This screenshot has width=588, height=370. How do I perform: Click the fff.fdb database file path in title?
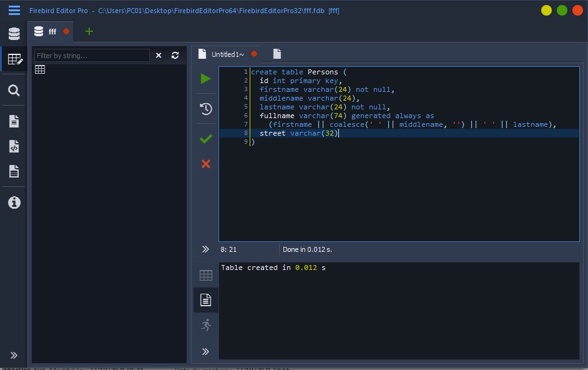[x=211, y=11]
